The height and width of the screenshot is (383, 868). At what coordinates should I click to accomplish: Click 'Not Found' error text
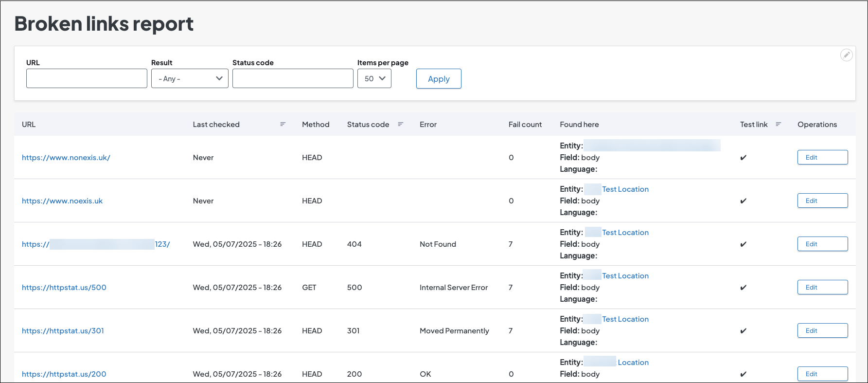[x=438, y=244]
